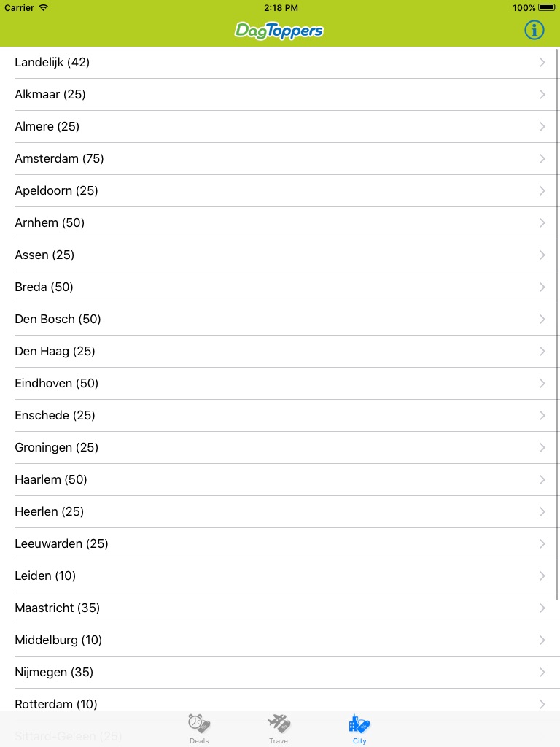Select Leeuwarden (25) row
560x747 pixels.
pos(61,544)
